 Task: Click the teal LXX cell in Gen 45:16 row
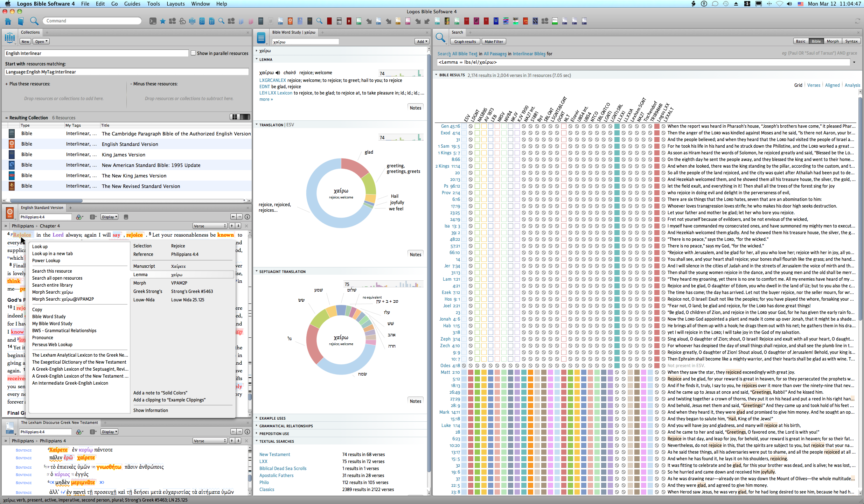point(617,126)
